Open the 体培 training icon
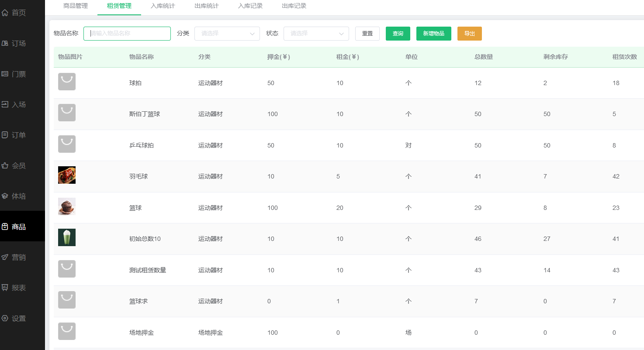The height and width of the screenshot is (350, 644). click(5, 196)
